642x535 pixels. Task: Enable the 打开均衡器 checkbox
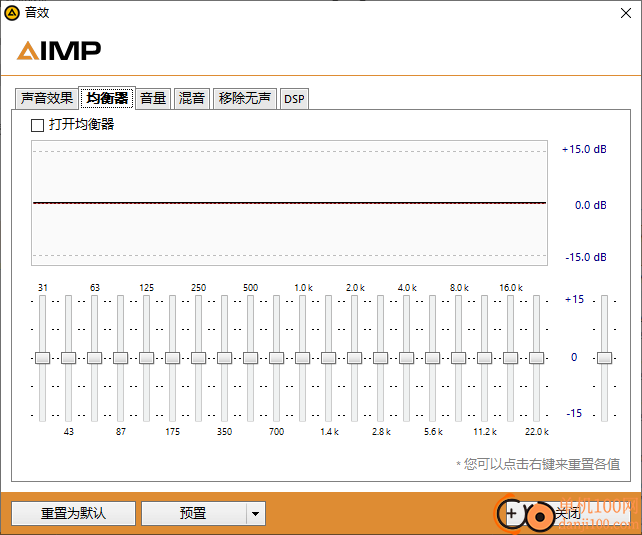[37, 125]
